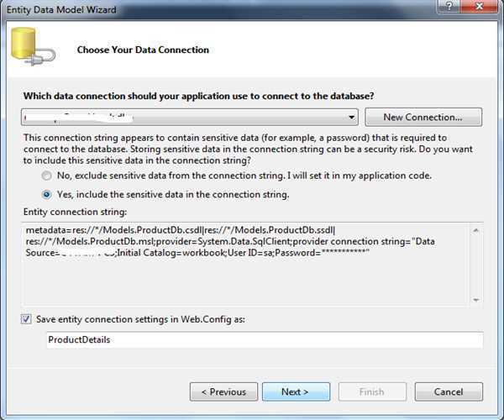Select 'Yes, include the sensitive data' option
Screen dimensions: 504x420
coord(46,194)
